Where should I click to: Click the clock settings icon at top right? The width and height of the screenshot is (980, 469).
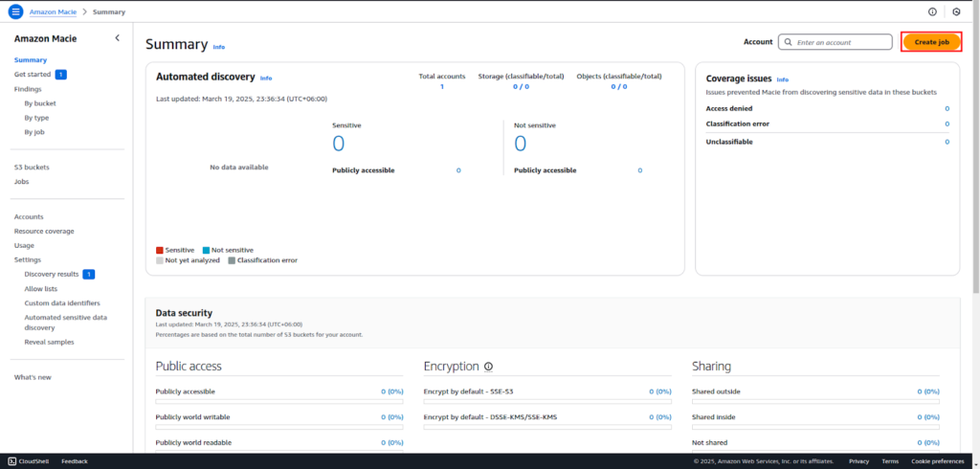point(956,11)
